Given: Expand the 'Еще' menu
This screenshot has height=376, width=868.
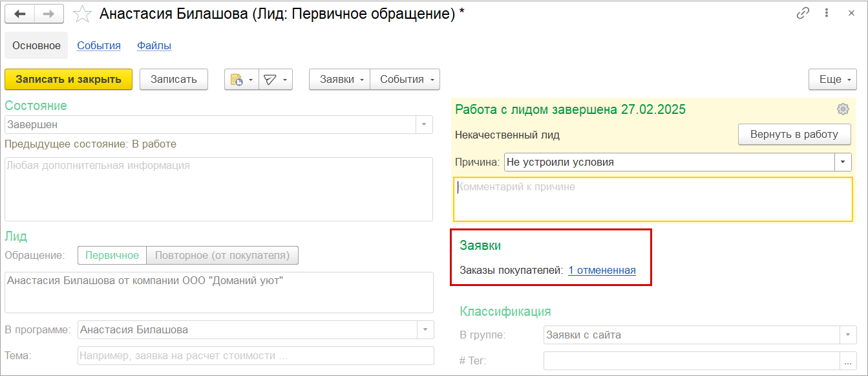Looking at the screenshot, I should click(833, 80).
